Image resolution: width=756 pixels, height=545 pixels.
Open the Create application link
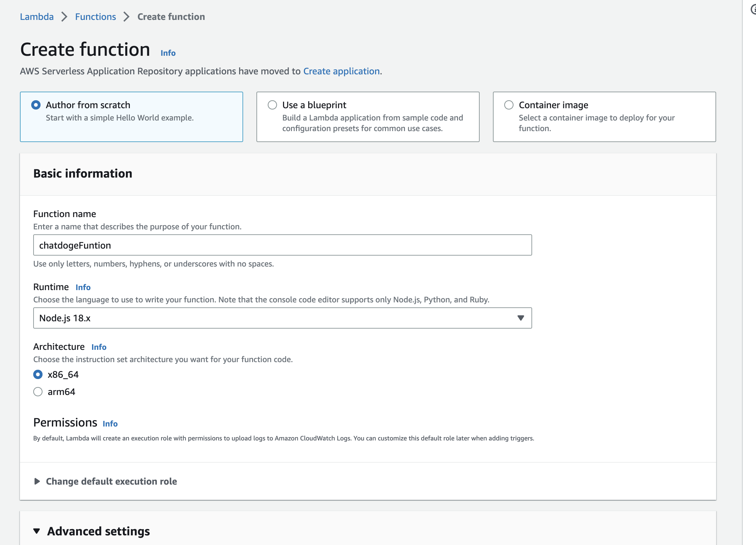[x=341, y=71]
